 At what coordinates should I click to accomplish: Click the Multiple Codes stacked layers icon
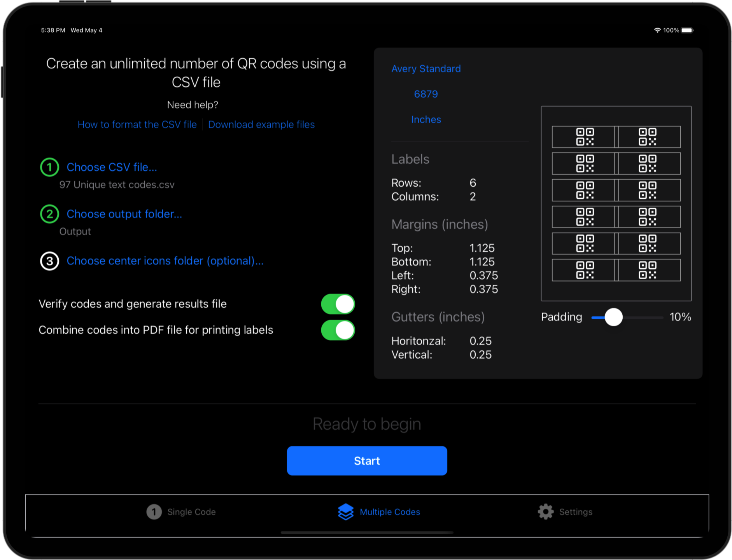point(345,512)
